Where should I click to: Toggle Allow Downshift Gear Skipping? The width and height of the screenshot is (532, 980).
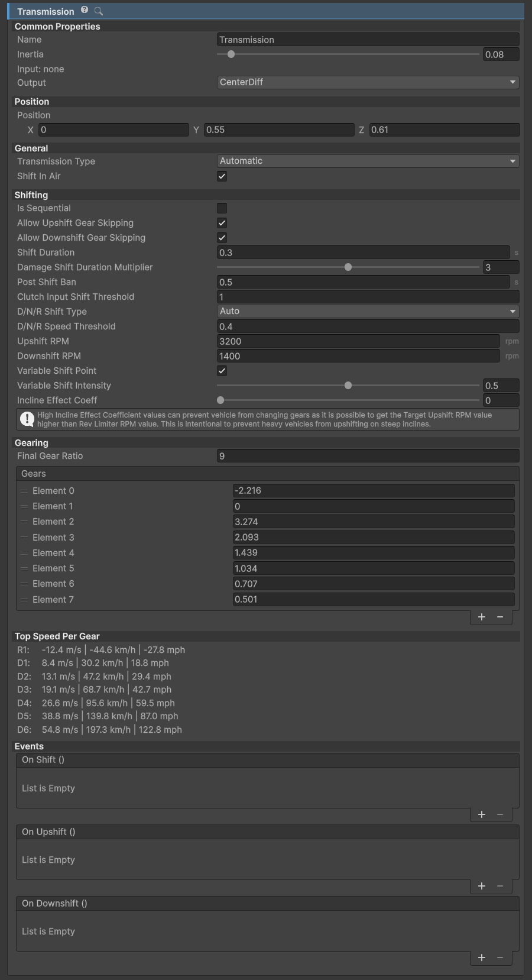click(222, 238)
